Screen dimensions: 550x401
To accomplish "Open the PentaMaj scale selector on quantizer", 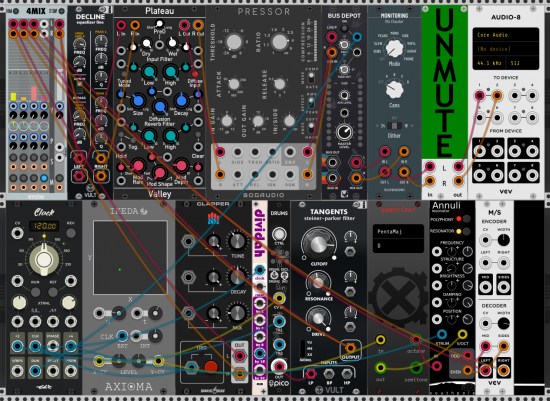I will (x=398, y=232).
